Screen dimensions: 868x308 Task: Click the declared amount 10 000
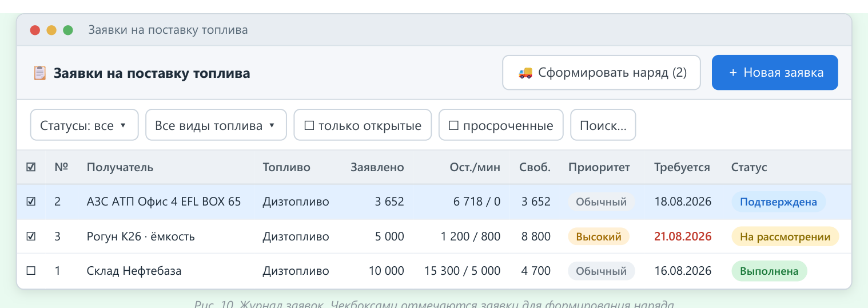pyautogui.click(x=387, y=271)
